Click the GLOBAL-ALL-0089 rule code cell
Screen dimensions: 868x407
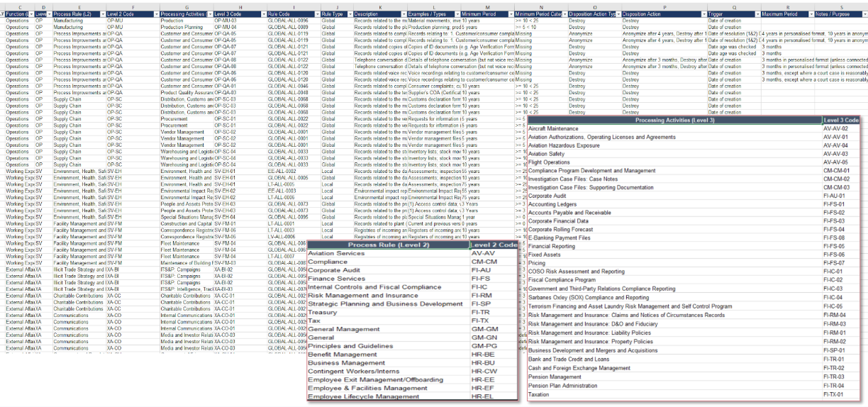click(293, 27)
